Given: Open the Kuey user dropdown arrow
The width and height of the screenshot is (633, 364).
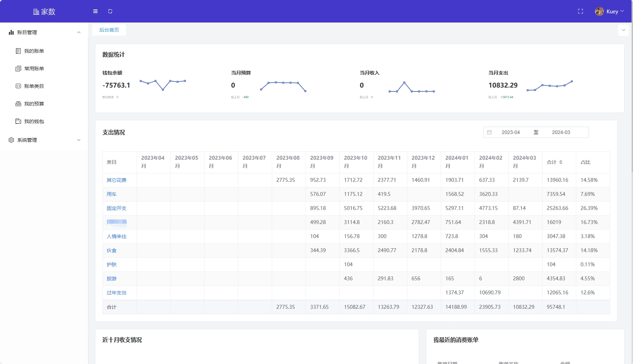Looking at the screenshot, I should tap(622, 11).
